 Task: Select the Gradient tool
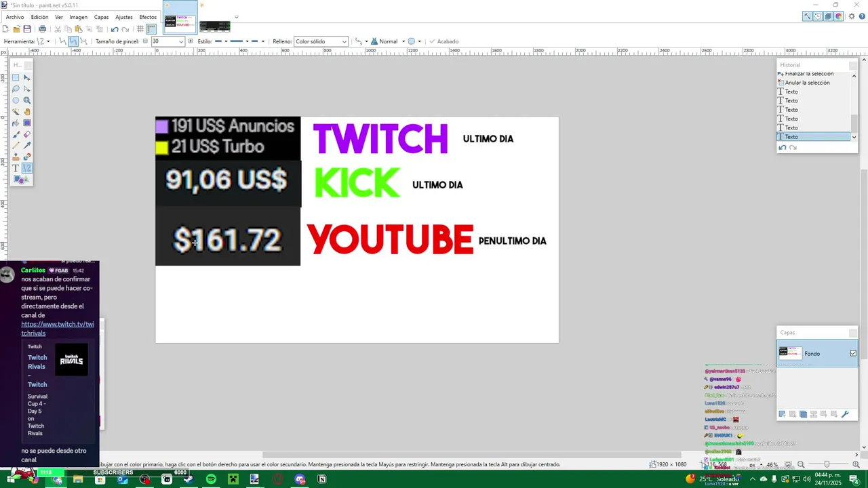click(x=27, y=123)
